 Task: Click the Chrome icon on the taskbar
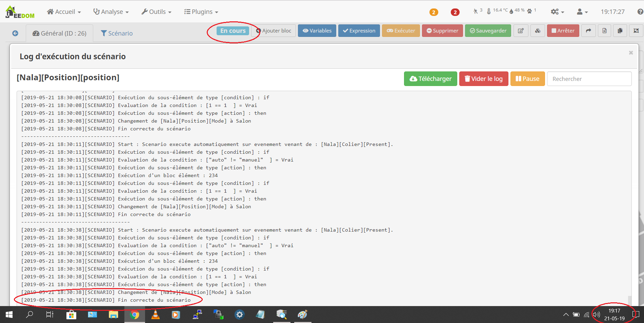[x=135, y=315]
